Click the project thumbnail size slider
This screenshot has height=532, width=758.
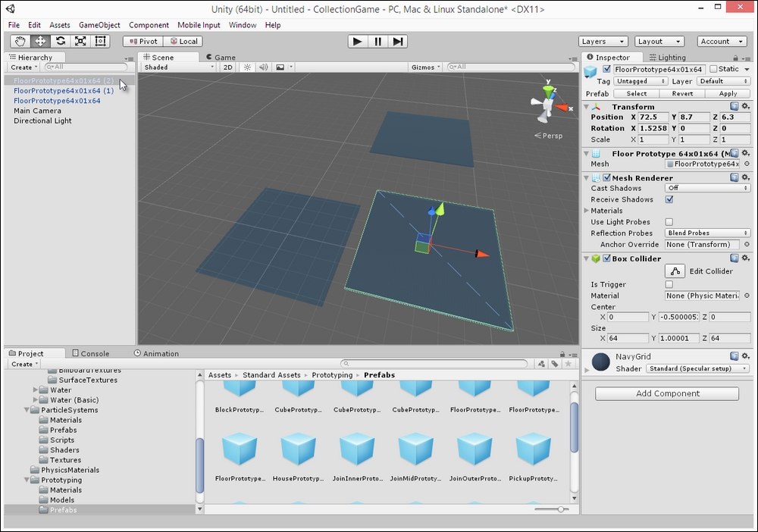point(562,509)
